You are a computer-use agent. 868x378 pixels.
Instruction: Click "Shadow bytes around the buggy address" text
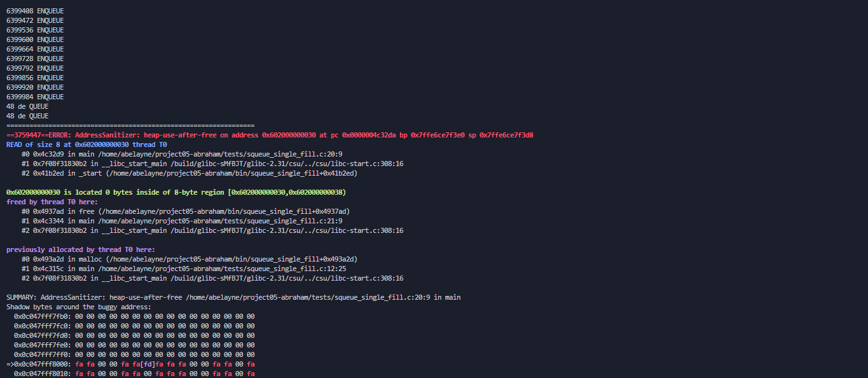point(79,307)
